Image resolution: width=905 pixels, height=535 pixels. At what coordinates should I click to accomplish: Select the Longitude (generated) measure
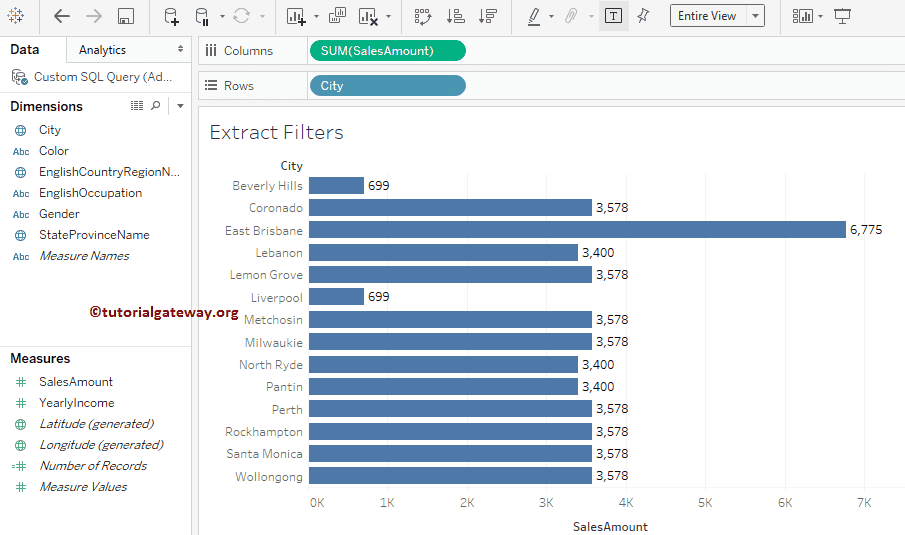pos(101,445)
